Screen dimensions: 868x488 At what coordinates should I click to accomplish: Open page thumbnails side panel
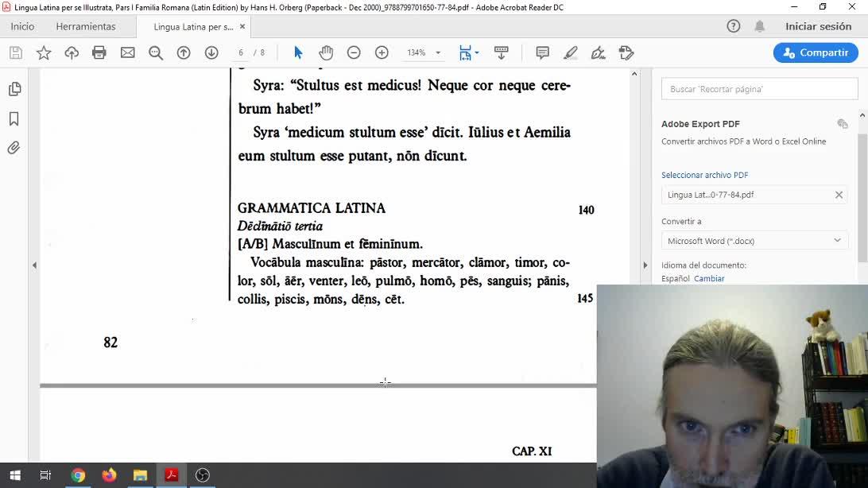[14, 89]
